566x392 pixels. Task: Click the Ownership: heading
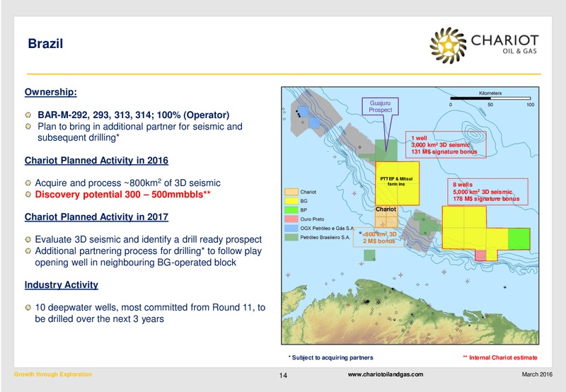pos(50,92)
